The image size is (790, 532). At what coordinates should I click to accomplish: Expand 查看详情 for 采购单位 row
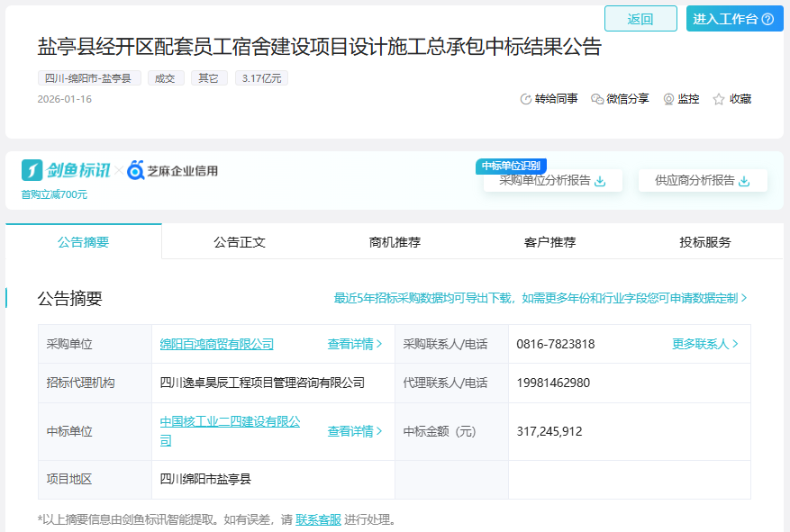tap(355, 344)
